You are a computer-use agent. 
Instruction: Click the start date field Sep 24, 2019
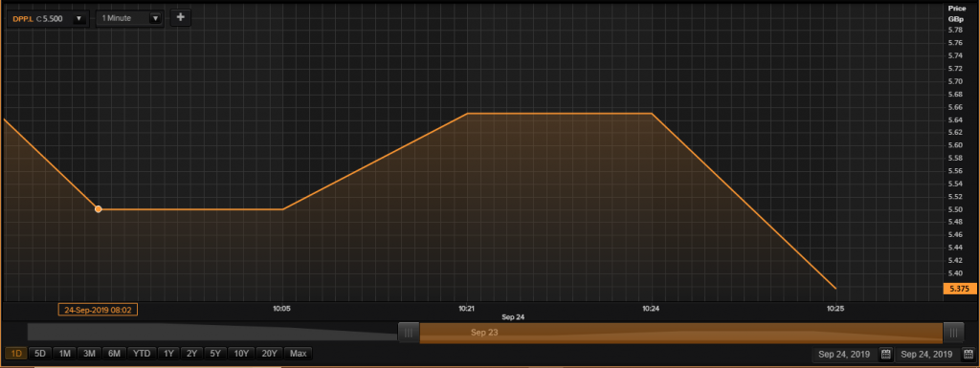click(844, 355)
